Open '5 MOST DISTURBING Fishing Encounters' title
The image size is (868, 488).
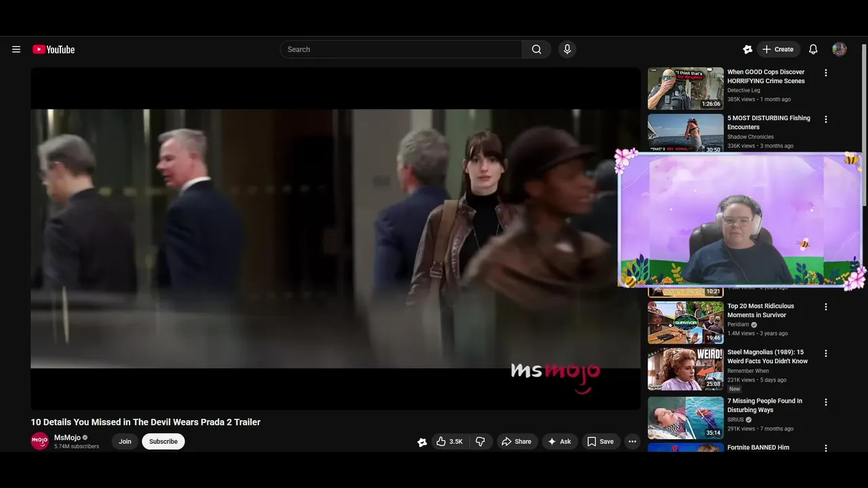point(769,123)
